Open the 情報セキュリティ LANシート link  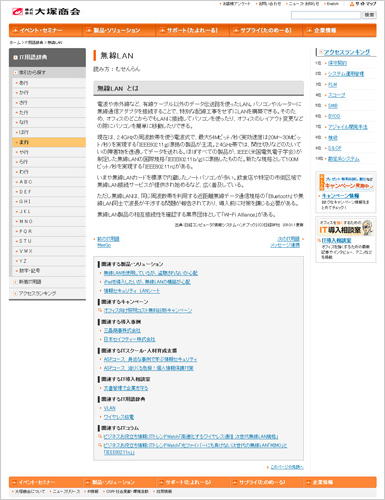tap(132, 291)
